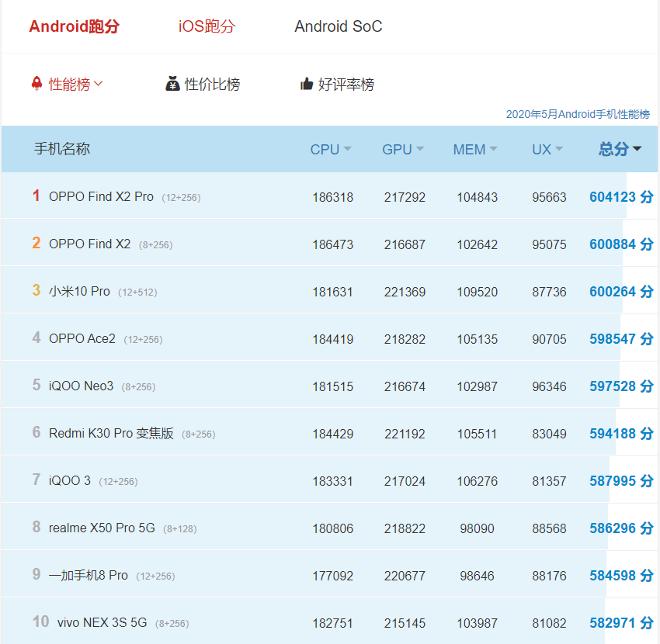Select Redmi K30 Pro 变焦版 row name
The height and width of the screenshot is (644, 660).
point(111,433)
